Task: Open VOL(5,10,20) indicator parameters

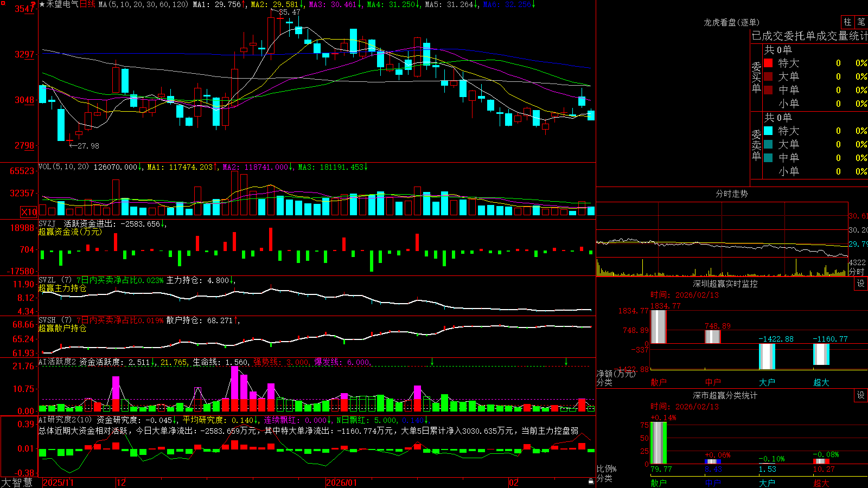Action: 64,166
